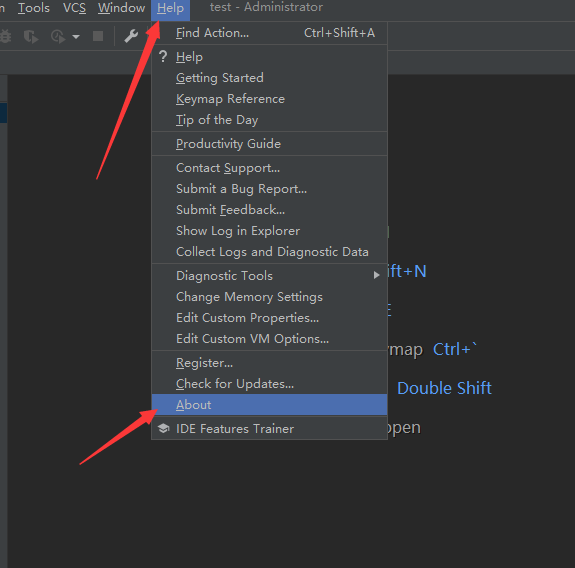This screenshot has width=575, height=568.
Task: Click the IDE Features Trainer graduation cap icon
Action: pos(164,428)
